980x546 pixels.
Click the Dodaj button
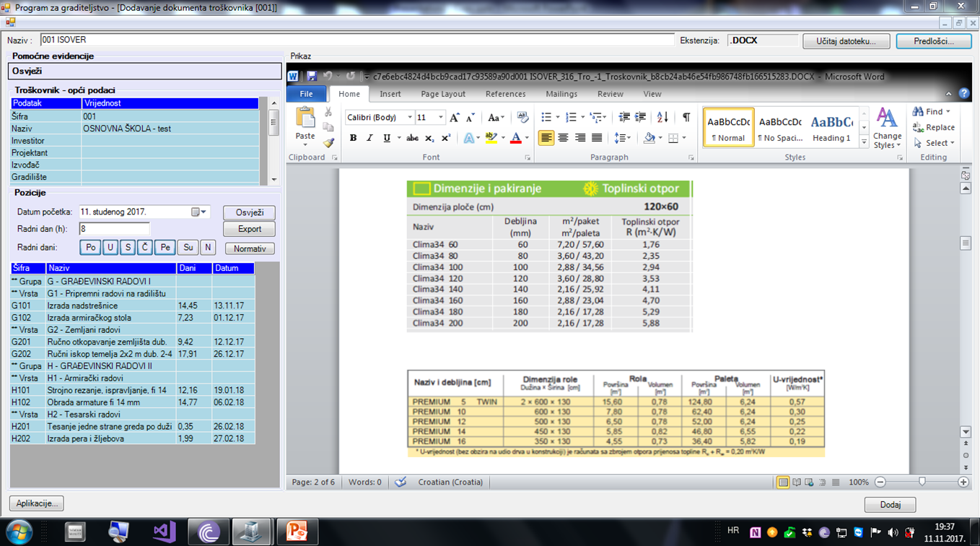click(890, 505)
